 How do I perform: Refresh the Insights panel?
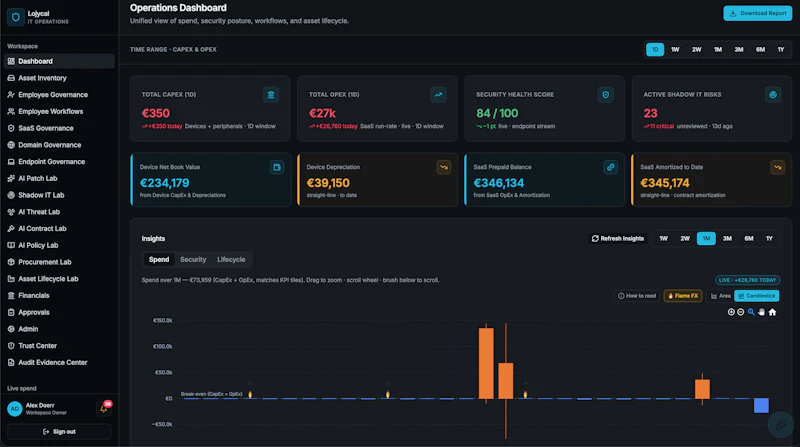[618, 239]
